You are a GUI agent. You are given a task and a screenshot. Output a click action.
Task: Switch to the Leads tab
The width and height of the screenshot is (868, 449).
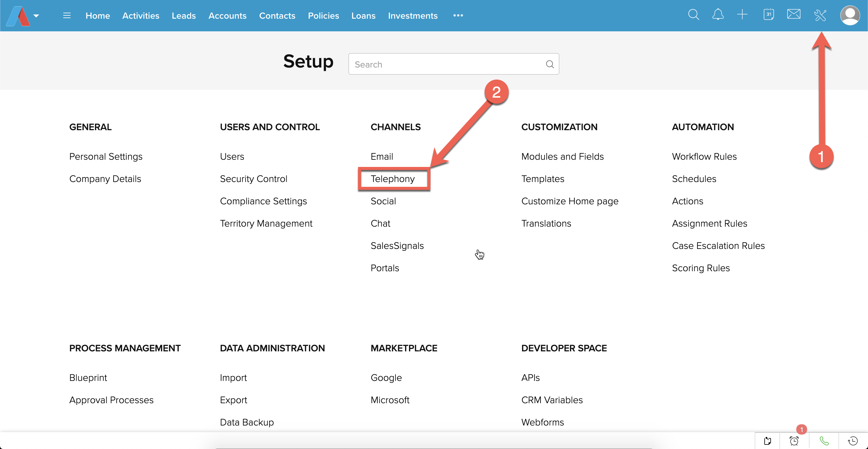click(184, 16)
